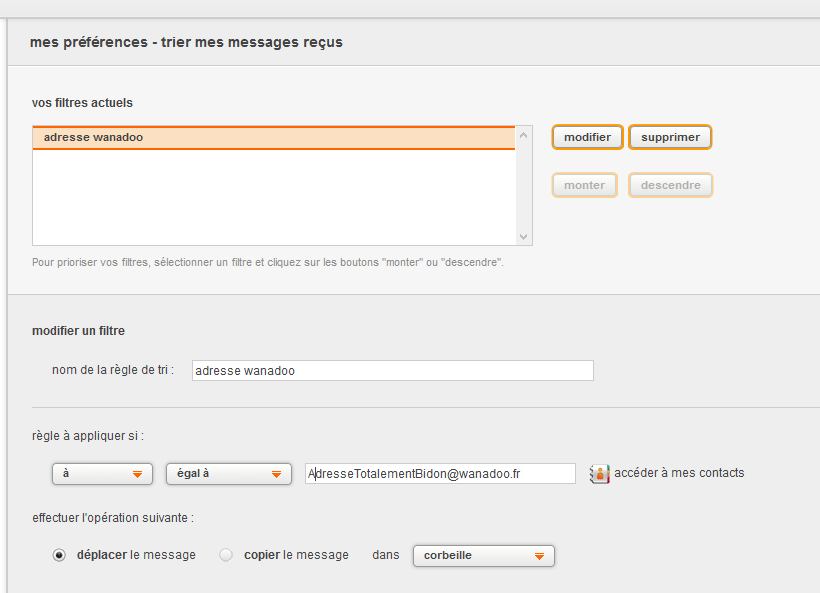The height and width of the screenshot is (593, 820).
Task: Open the 'corbeille' folder dropdown
Action: [x=484, y=555]
